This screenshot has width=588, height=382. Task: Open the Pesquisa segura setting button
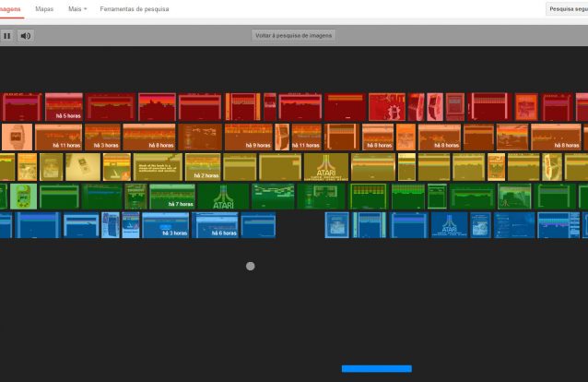pyautogui.click(x=567, y=8)
